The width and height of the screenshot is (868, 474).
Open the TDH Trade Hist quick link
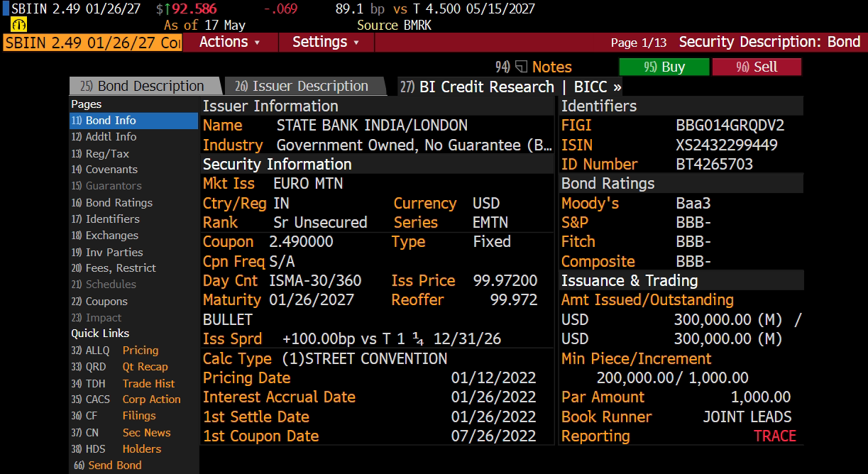123,383
